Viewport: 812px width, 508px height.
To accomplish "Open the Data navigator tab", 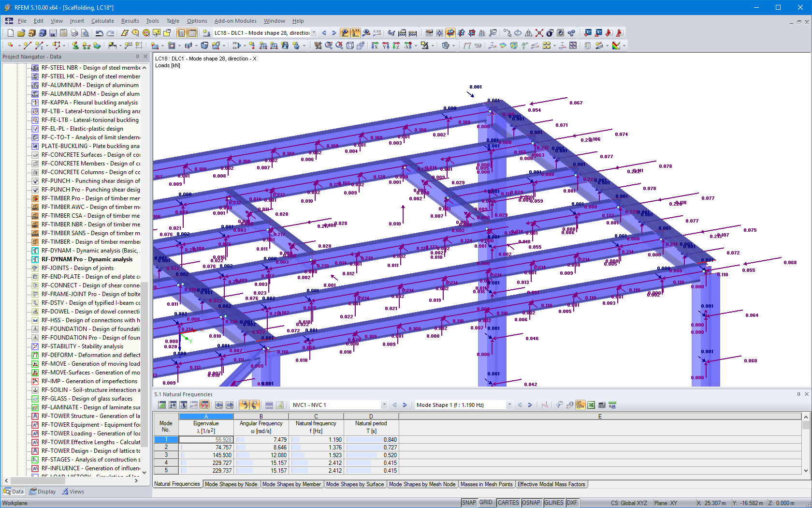I will click(14, 492).
